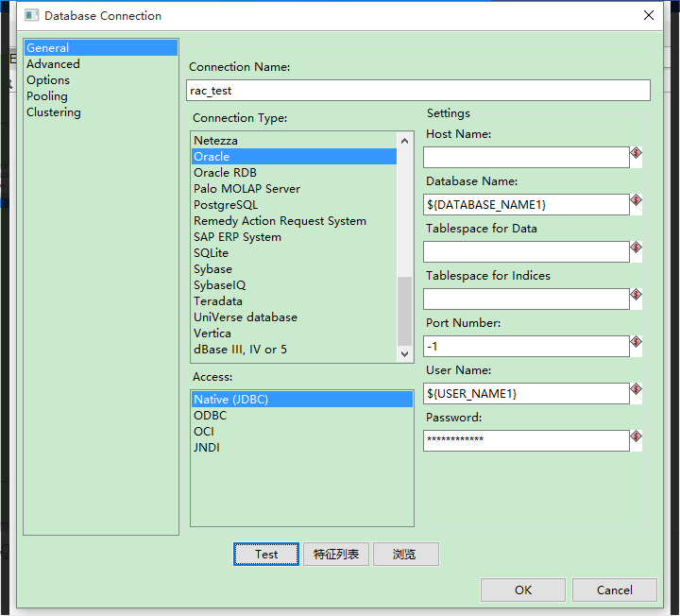Select Oracle connection type
The height and width of the screenshot is (616, 680).
click(294, 157)
